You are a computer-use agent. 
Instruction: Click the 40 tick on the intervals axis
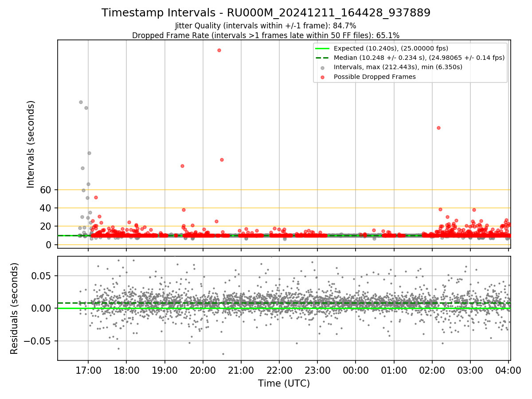[47, 208]
